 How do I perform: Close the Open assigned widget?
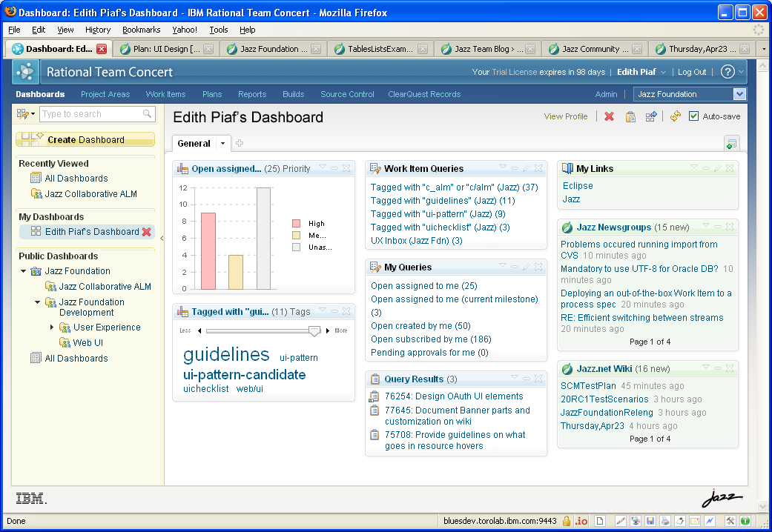[x=346, y=168]
